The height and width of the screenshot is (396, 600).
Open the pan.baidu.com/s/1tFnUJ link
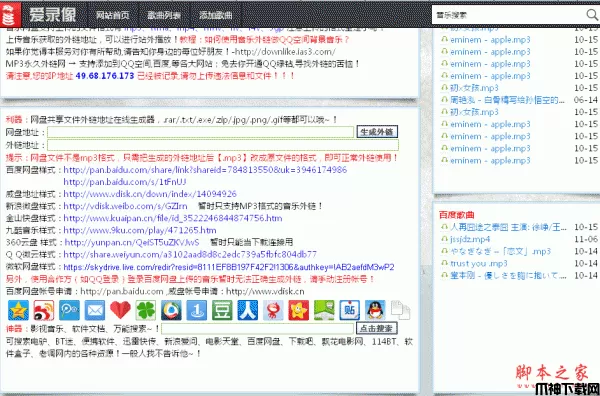[x=125, y=182]
